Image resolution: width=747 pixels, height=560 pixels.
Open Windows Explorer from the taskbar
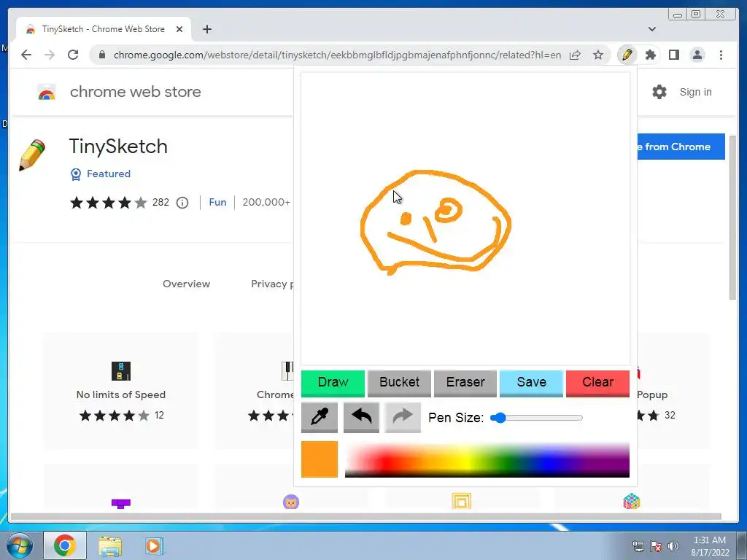pyautogui.click(x=110, y=545)
